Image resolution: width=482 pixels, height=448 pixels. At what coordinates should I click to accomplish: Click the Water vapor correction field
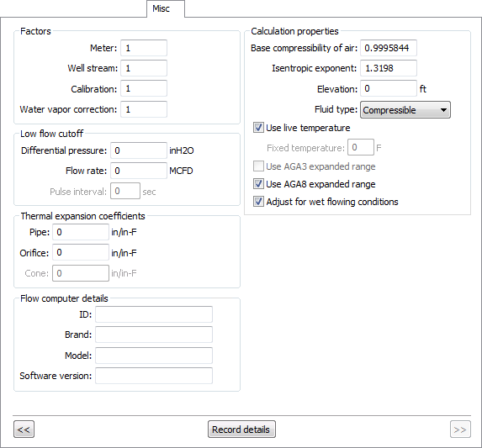144,109
